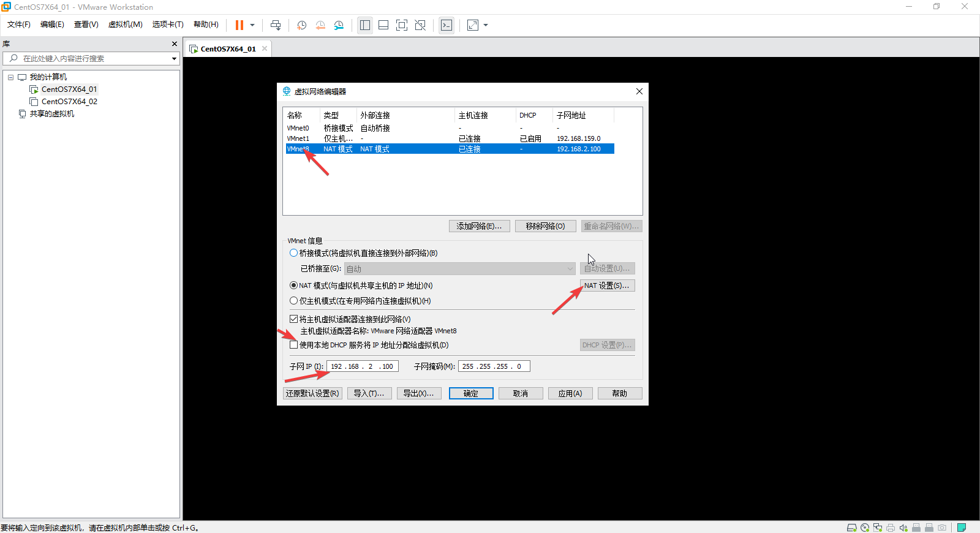Open the 帮助(H) menu
This screenshot has width=980, height=533.
pyautogui.click(x=206, y=25)
